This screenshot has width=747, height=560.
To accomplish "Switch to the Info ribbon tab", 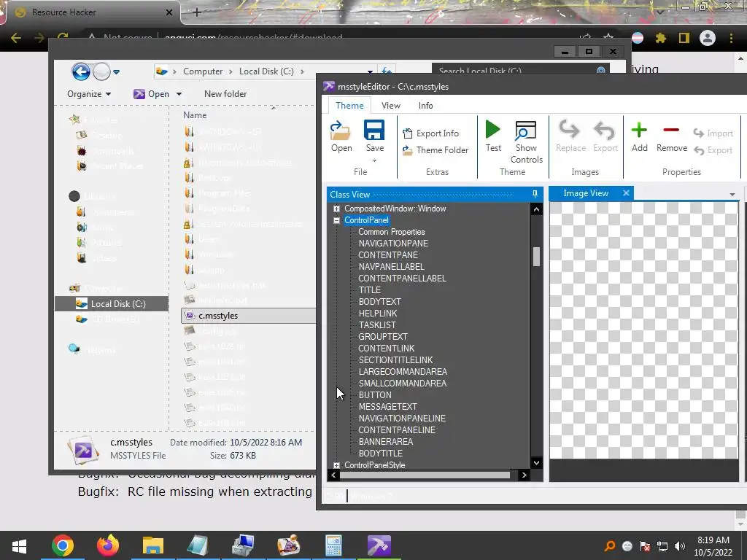I will (x=425, y=105).
